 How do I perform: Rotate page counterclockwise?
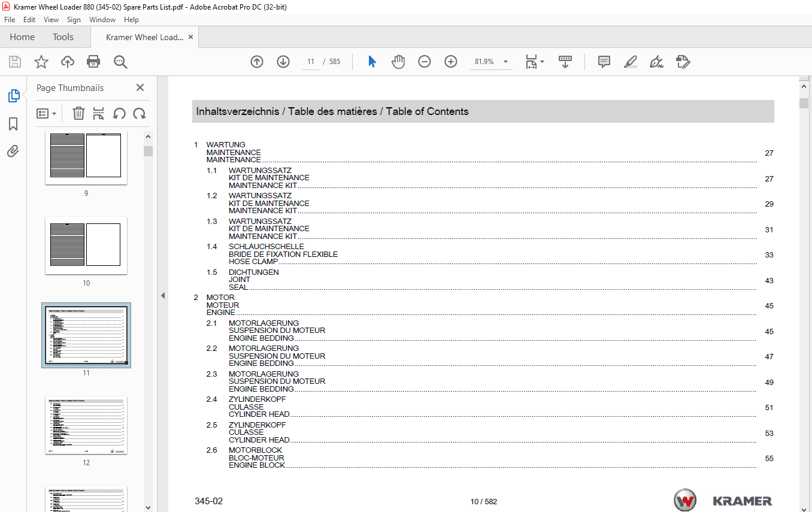[x=119, y=113]
